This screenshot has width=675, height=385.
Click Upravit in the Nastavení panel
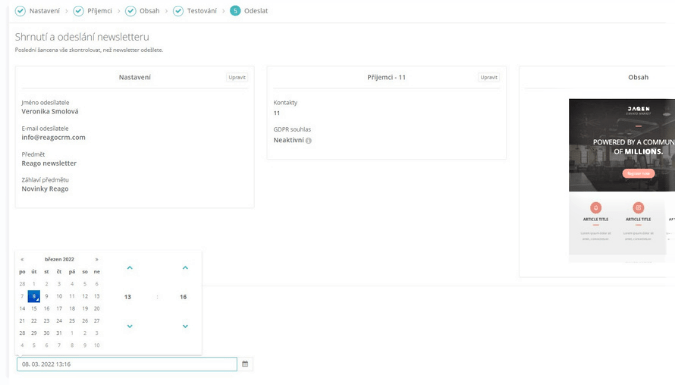coord(237,77)
